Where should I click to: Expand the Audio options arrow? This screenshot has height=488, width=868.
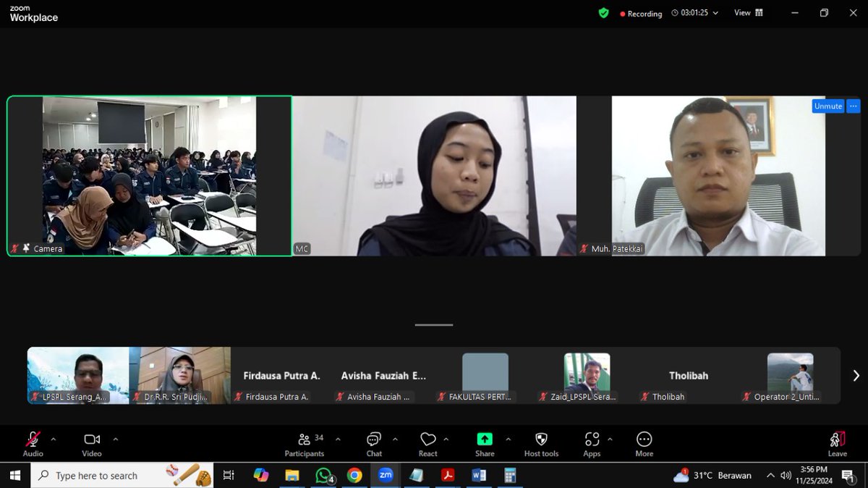(53, 439)
